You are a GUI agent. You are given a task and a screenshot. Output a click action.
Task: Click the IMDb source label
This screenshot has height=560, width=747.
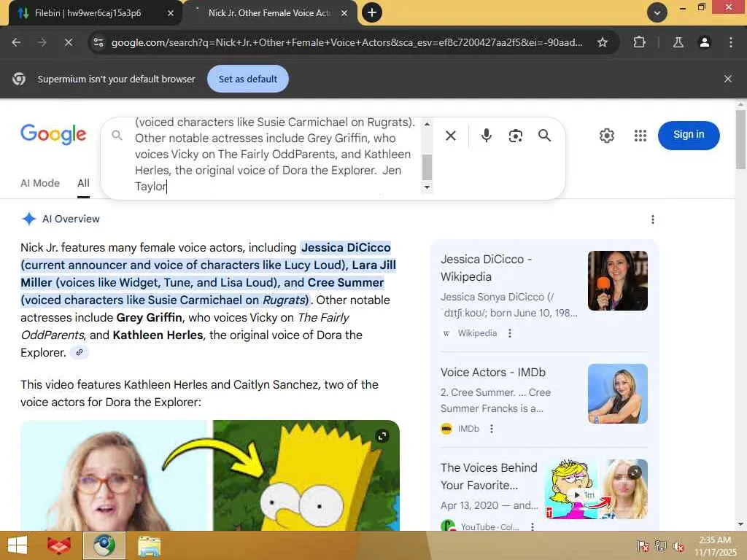468,429
